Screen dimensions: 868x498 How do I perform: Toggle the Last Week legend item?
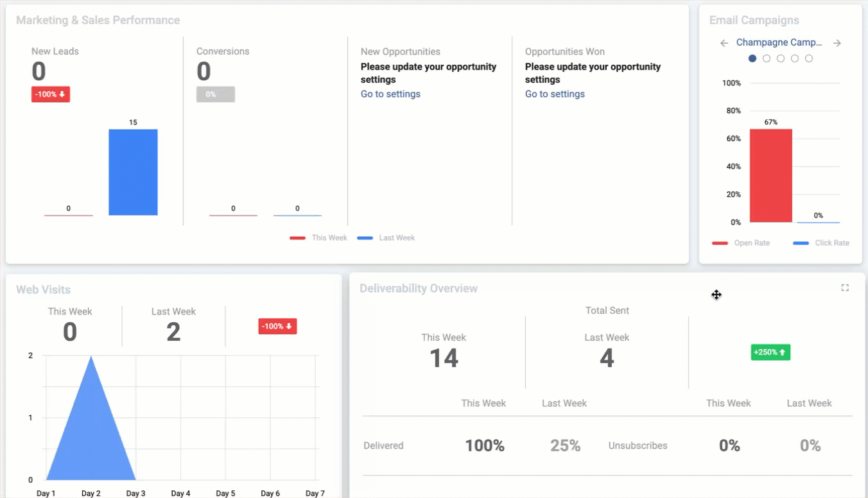(386, 237)
